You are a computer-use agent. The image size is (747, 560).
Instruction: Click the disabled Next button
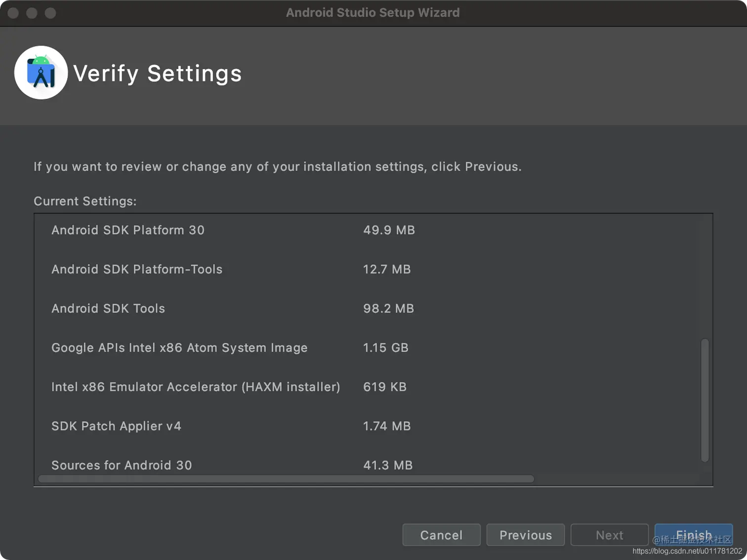[609, 535]
